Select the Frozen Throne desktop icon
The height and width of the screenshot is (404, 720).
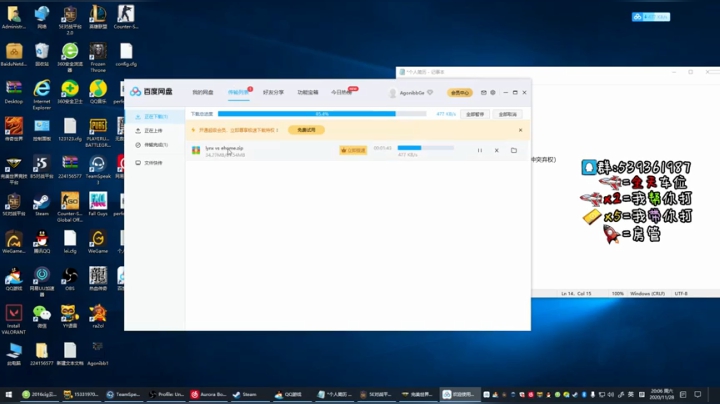(x=98, y=57)
